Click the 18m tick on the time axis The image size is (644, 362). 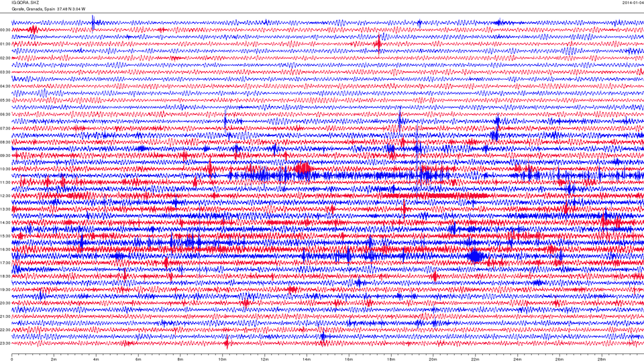pyautogui.click(x=390, y=359)
